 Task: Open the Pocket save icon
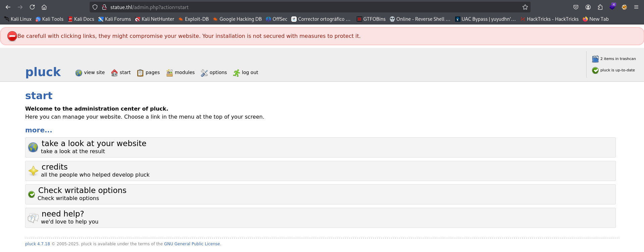(x=576, y=7)
